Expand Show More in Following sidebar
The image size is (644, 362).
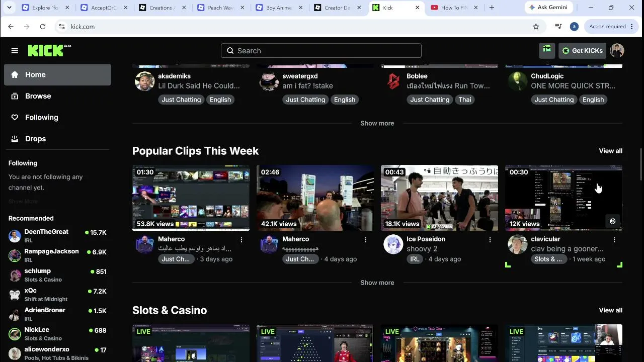coord(23,201)
